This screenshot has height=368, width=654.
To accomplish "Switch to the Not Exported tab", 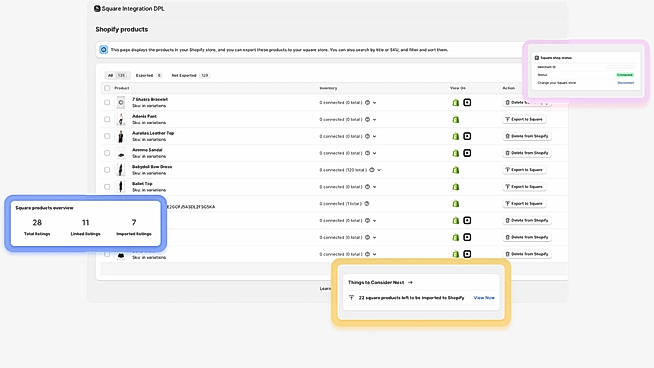I will pos(190,76).
